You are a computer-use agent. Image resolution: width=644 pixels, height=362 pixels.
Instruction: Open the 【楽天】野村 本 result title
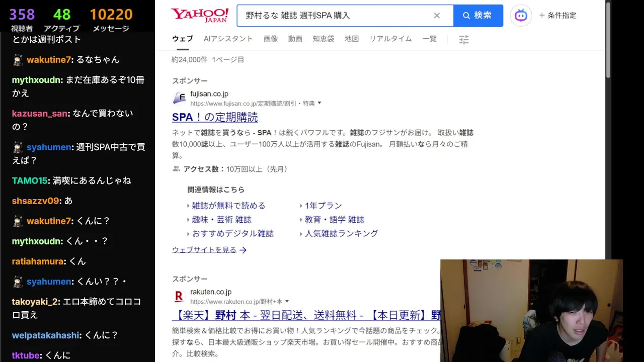pyautogui.click(x=306, y=315)
